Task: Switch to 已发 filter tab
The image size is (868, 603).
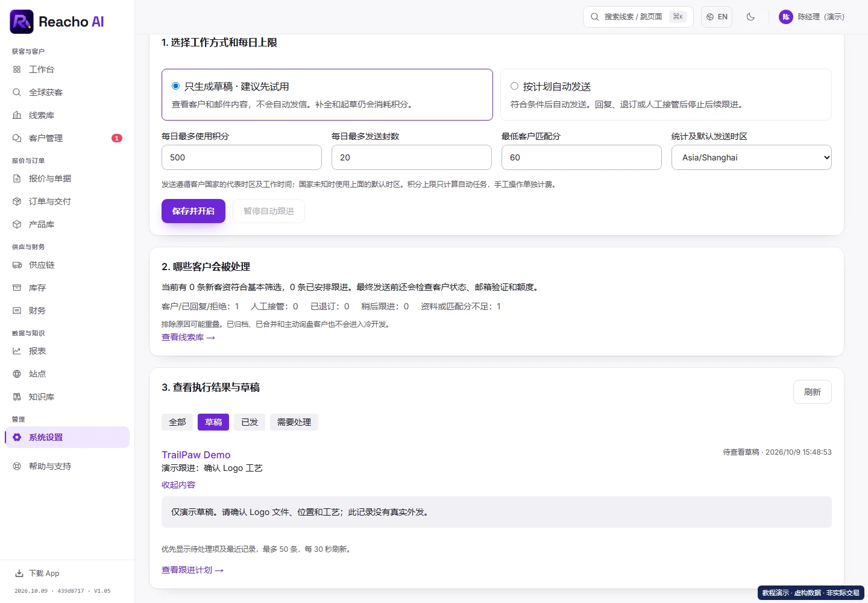Action: (x=250, y=422)
